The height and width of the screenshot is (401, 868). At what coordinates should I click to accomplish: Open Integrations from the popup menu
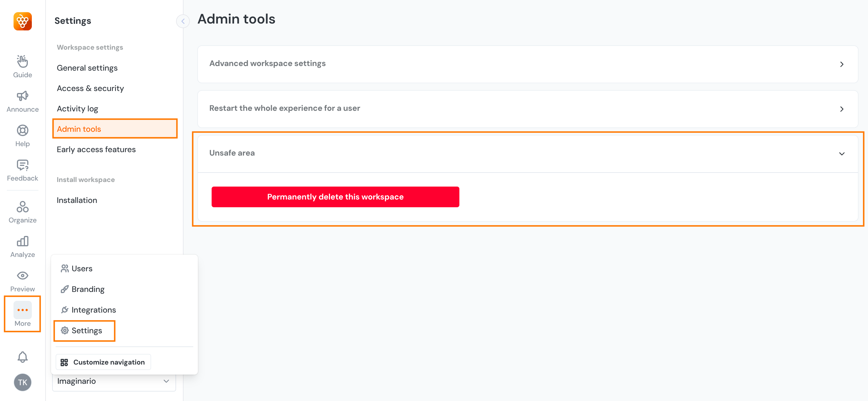(93, 310)
